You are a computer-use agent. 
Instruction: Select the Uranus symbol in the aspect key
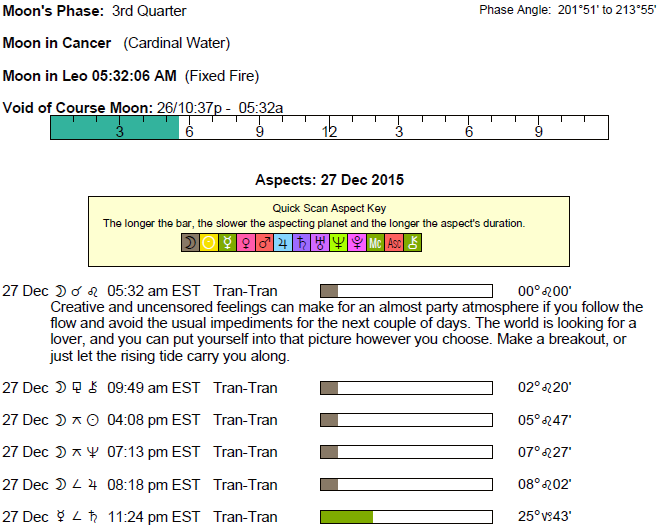pos(320,243)
